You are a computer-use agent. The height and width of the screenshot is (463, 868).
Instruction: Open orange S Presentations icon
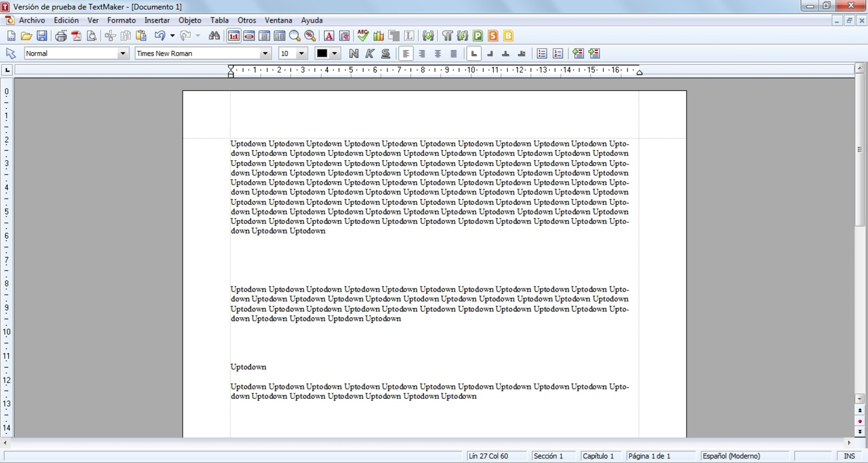point(493,36)
